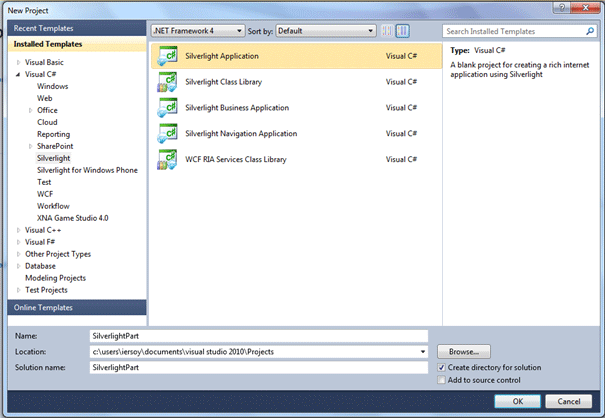Open the Online Templates section

point(77,308)
